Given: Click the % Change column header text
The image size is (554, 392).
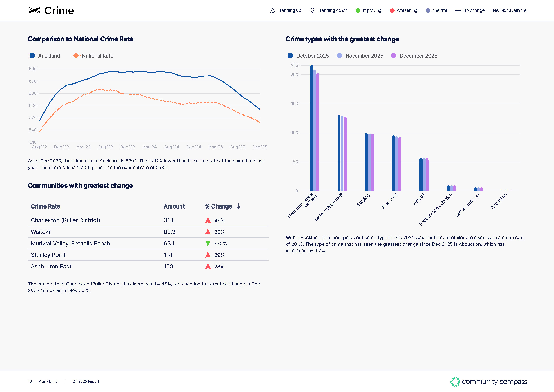Looking at the screenshot, I should click(x=219, y=206).
